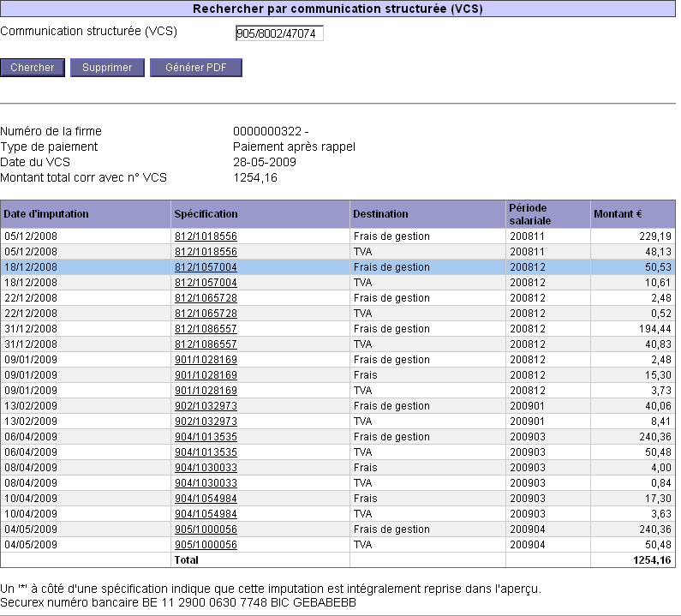681x616 pixels.
Task: Open specification 812/1065728 in Frais de gestion 2,48 row
Action: pyautogui.click(x=206, y=298)
